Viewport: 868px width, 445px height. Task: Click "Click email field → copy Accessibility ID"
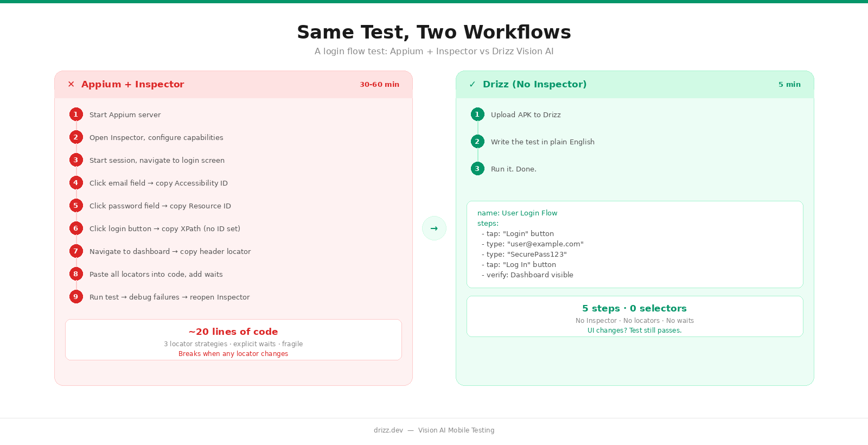[x=158, y=183]
